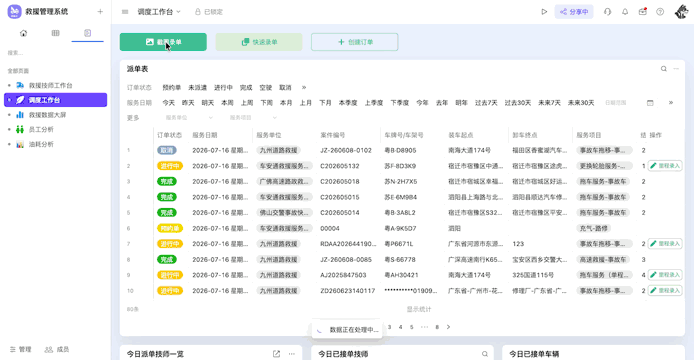Click the search icon in 派单表 panel

(663, 69)
